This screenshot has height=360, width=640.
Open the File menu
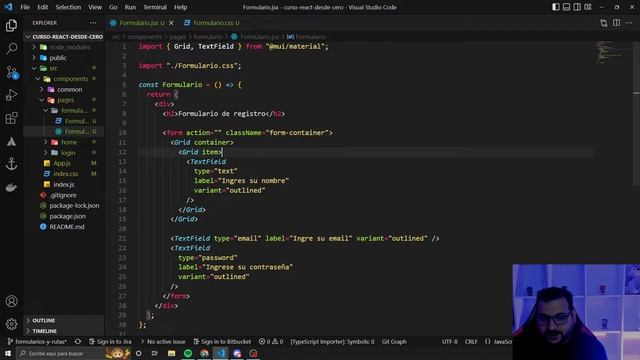coord(25,7)
